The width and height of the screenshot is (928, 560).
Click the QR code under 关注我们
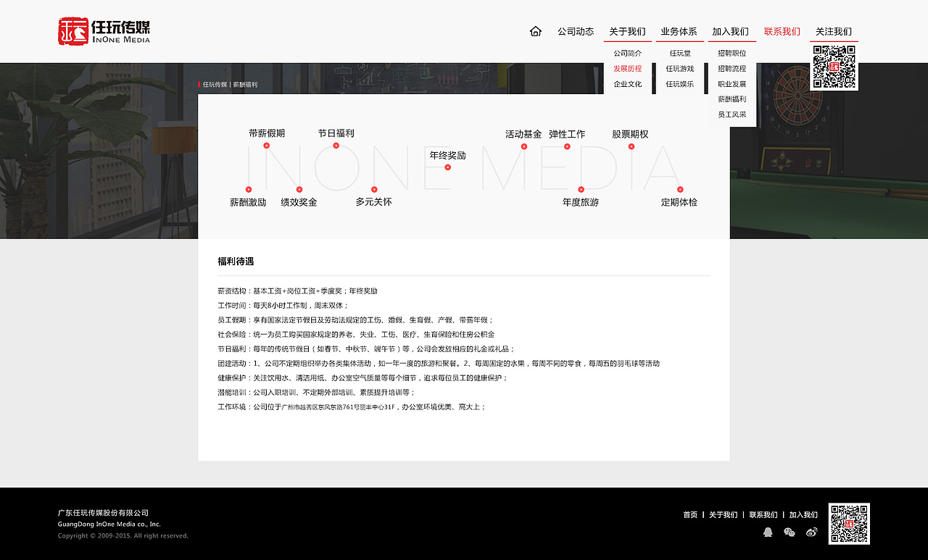pos(834,67)
